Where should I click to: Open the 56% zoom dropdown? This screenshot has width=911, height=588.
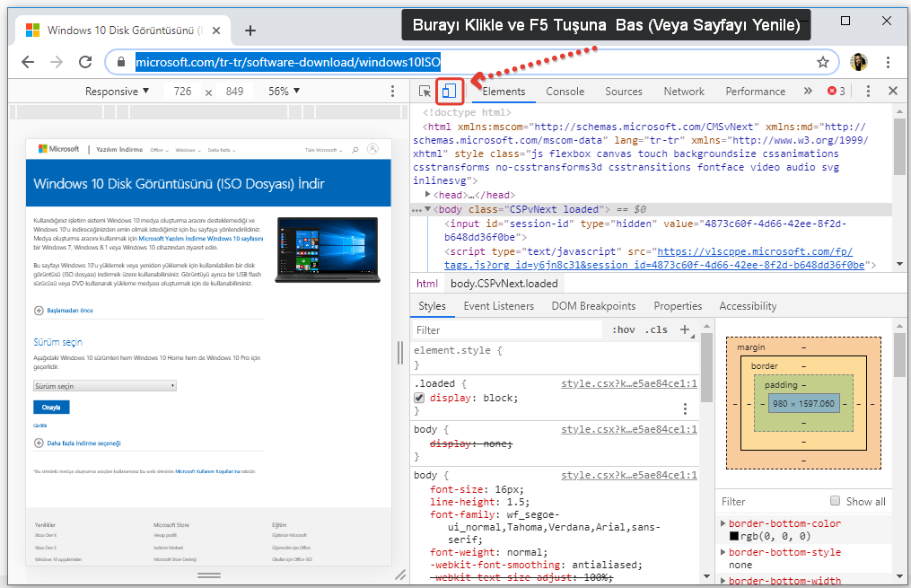pos(284,92)
